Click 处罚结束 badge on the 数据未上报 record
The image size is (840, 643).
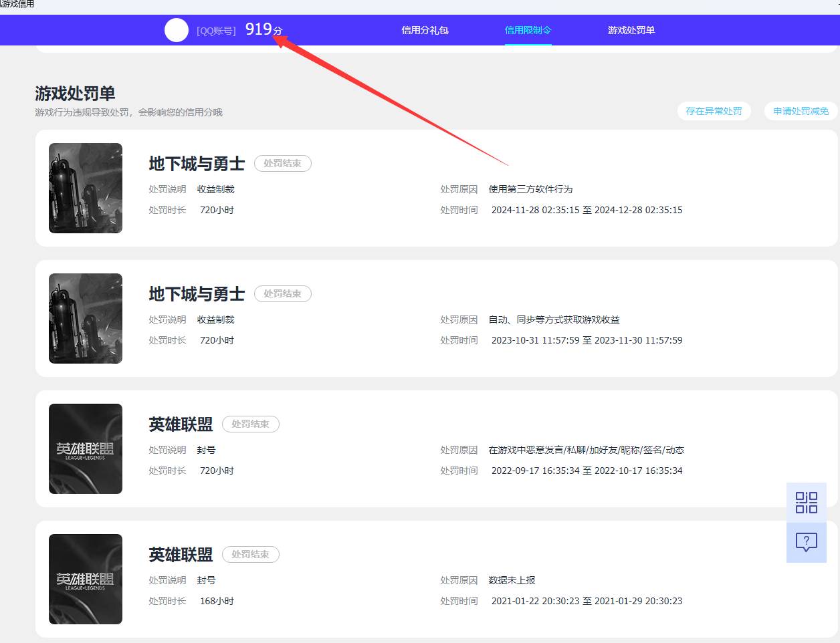click(250, 554)
